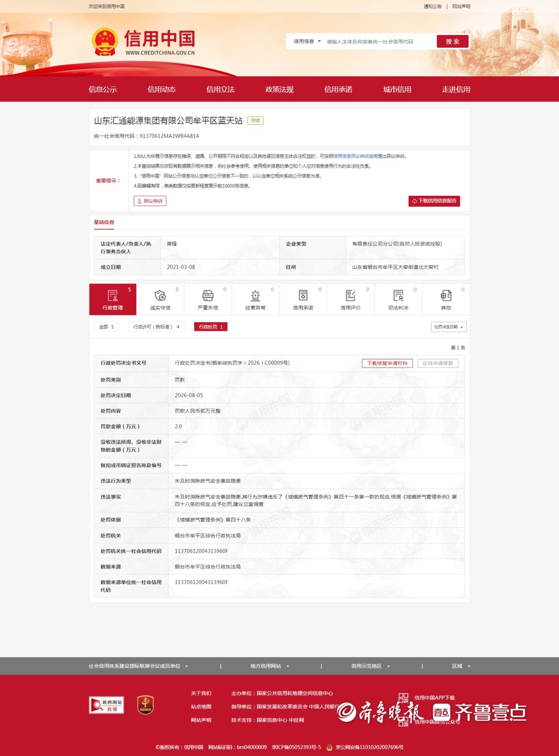Click the 搜索 search button
Image resolution: width=559 pixels, height=756 pixels.
[452, 41]
